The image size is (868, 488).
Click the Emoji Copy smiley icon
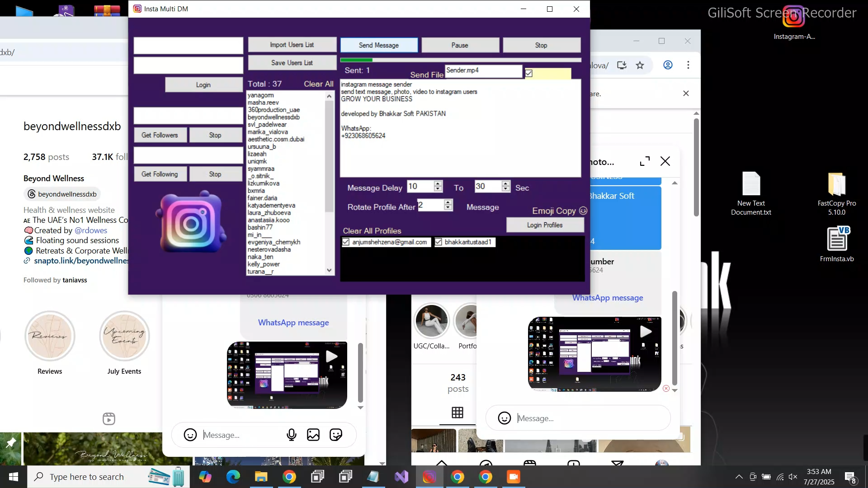pos(583,211)
